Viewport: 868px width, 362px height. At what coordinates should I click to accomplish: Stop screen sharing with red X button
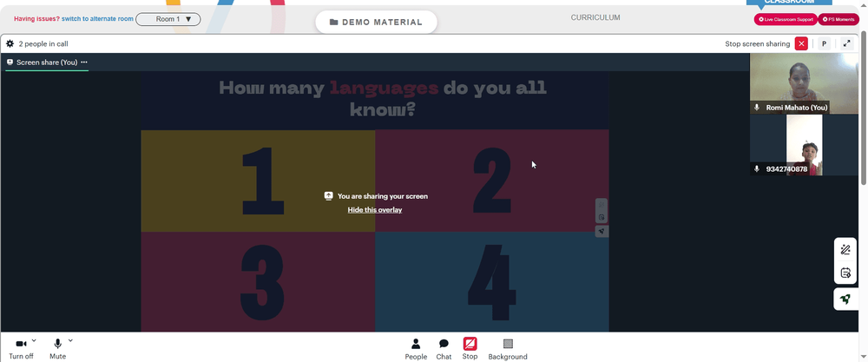click(x=801, y=43)
